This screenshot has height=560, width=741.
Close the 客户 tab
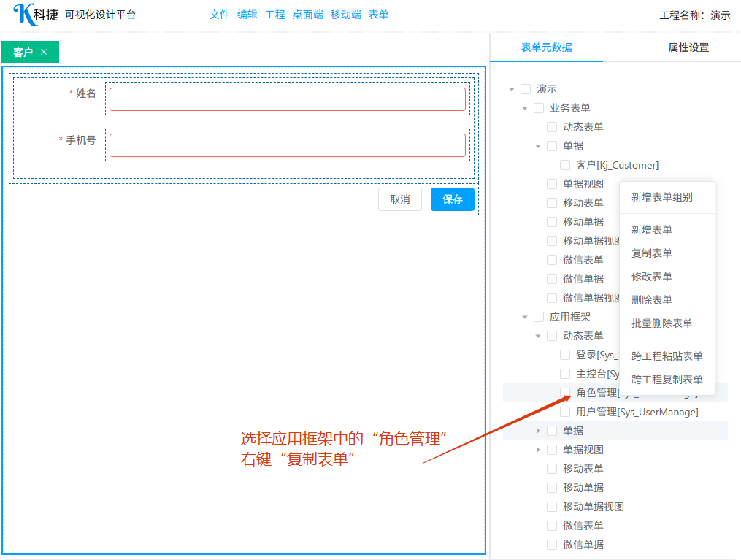[x=44, y=52]
